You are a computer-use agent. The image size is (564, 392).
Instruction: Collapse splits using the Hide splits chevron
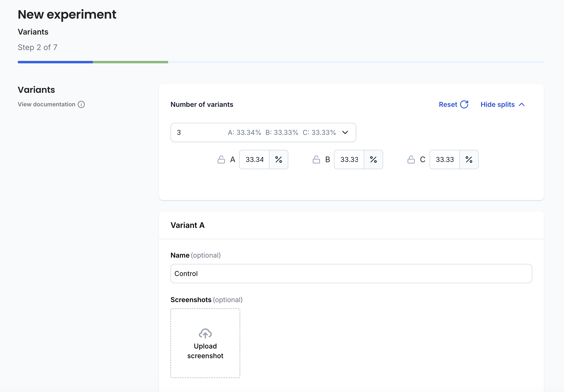[522, 105]
